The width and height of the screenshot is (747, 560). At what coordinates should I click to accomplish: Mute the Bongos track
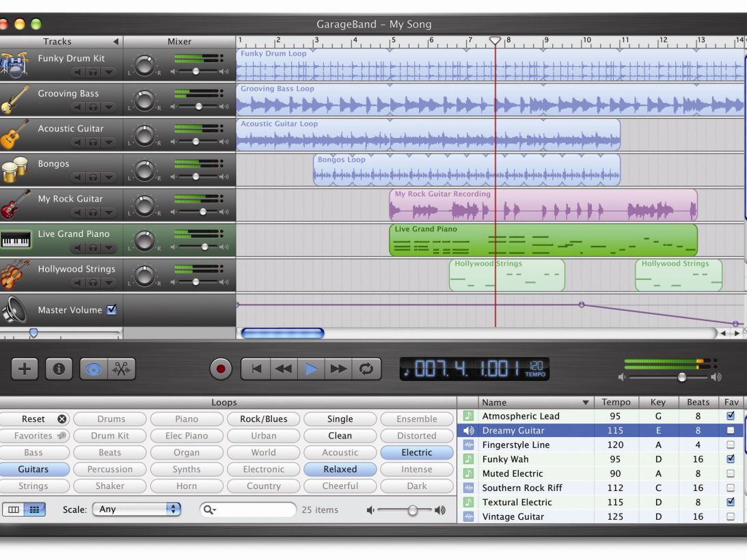pos(77,177)
